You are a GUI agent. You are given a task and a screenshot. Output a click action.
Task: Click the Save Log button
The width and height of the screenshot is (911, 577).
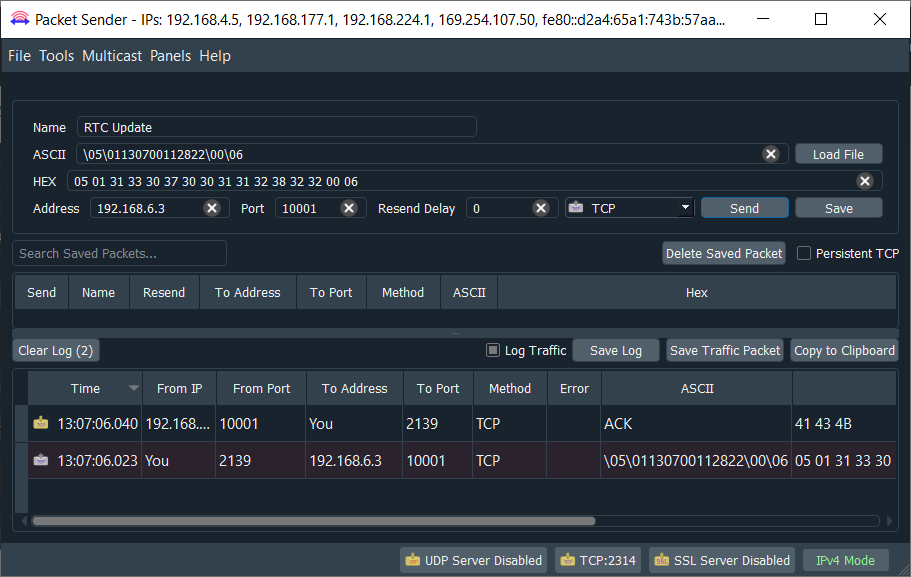(x=616, y=350)
